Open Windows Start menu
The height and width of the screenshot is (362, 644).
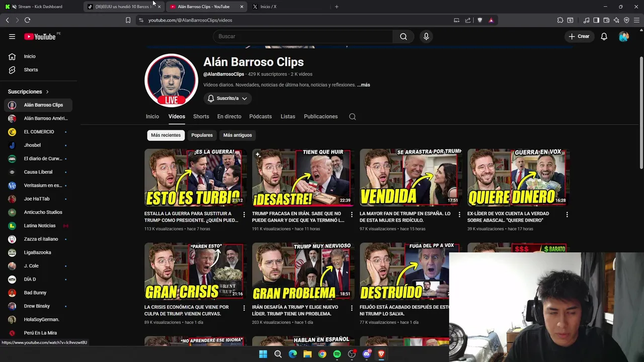263,354
